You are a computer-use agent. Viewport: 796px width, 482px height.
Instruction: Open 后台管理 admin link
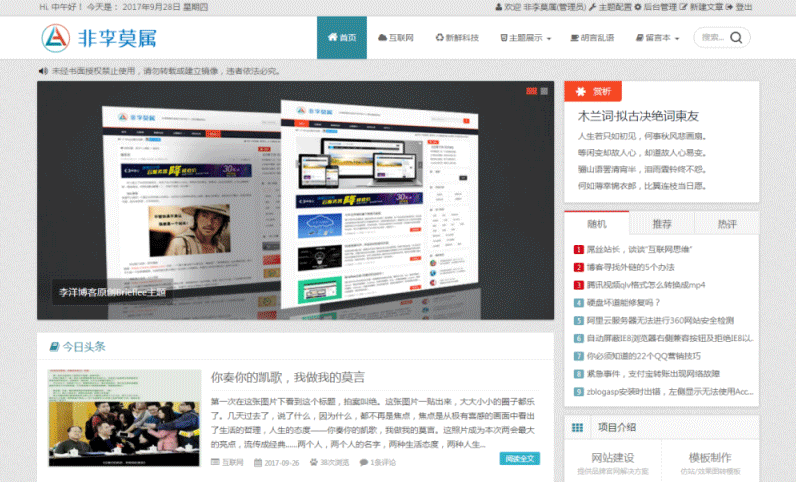tap(655, 7)
